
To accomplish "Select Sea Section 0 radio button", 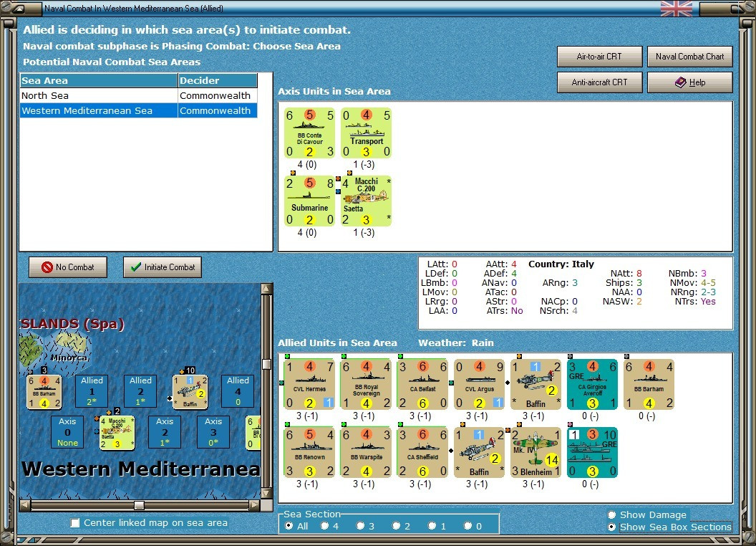I will coord(467,526).
